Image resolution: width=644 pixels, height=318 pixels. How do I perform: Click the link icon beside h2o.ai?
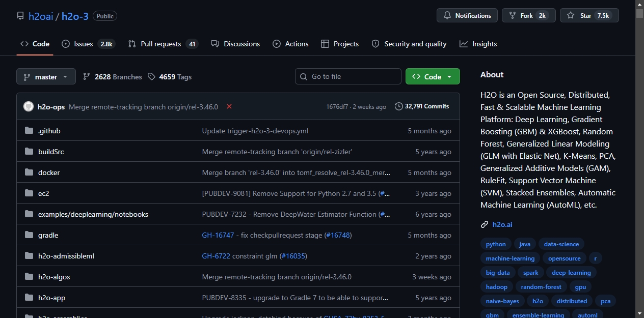[x=485, y=224]
